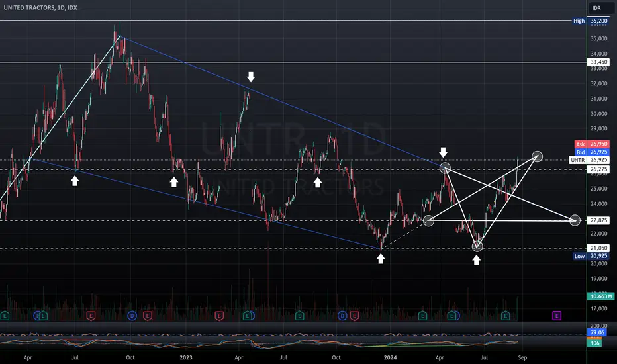Viewport: 617px width, 364px height.
Task: Select the 30,000 price axis tick
Action: point(598,114)
